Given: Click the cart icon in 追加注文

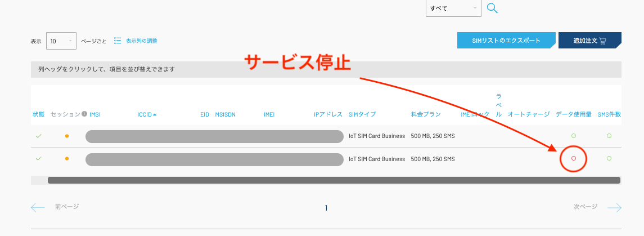Looking at the screenshot, I should click(x=602, y=41).
